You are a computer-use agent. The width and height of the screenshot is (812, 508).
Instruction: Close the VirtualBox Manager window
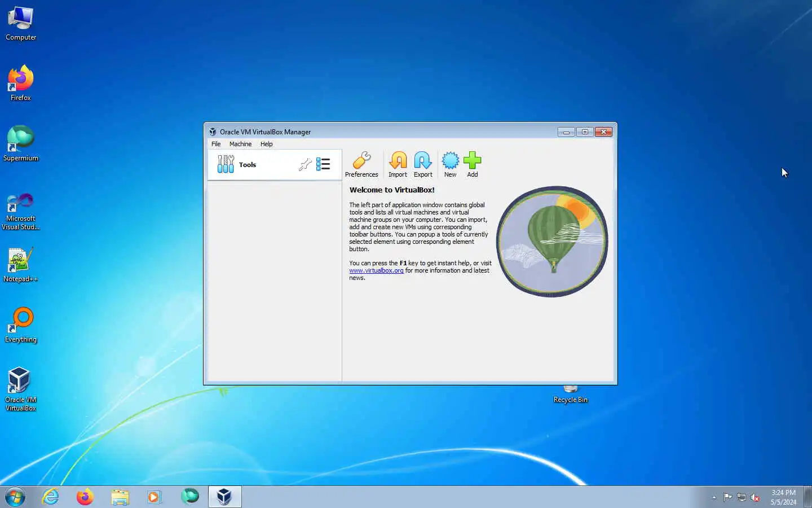(603, 132)
